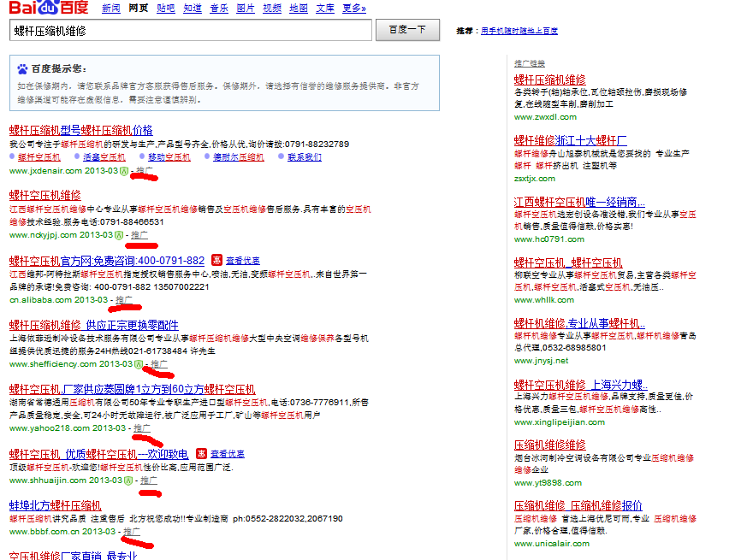Open right-side ad 江西螺杆空压机唯一经销商
The image size is (753, 560).
coord(579,202)
